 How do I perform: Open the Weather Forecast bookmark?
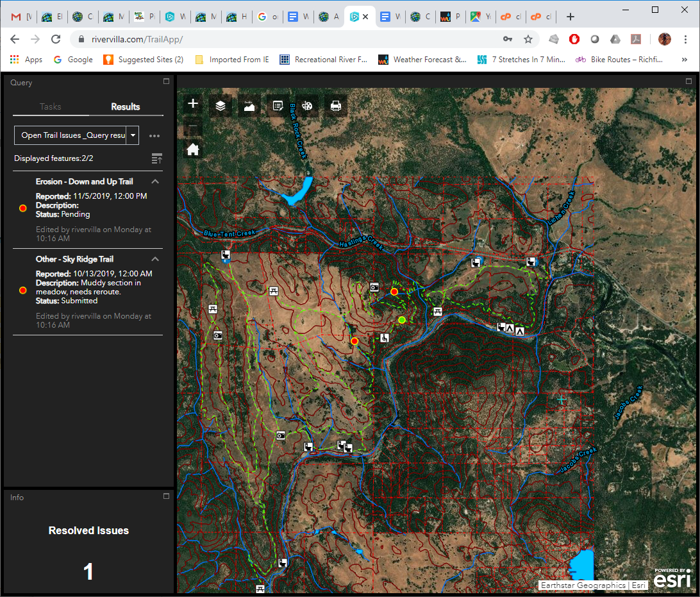[x=422, y=60]
